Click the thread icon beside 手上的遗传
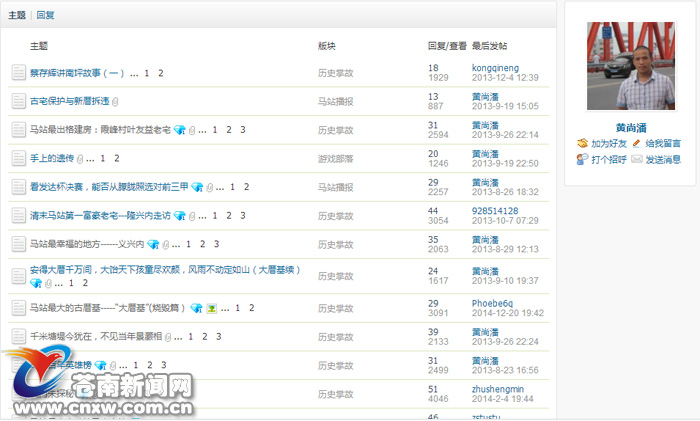Screen dimensions: 700x421 19,158
